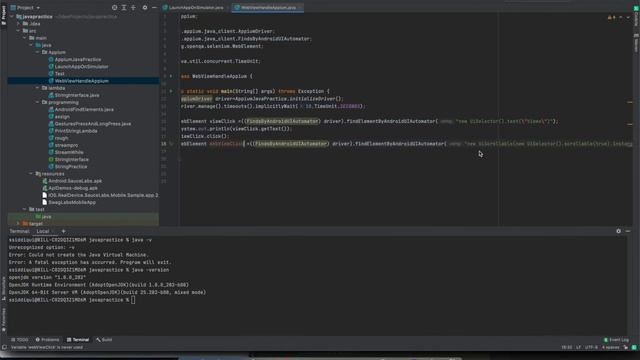The height and width of the screenshot is (360, 640).
Task: Collapse the javapractice root folder
Action: click(12, 17)
